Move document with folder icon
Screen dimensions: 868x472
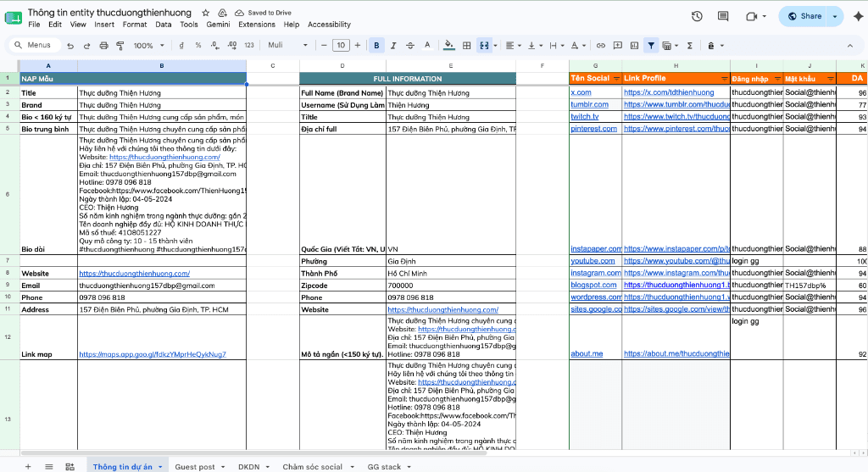coord(222,13)
